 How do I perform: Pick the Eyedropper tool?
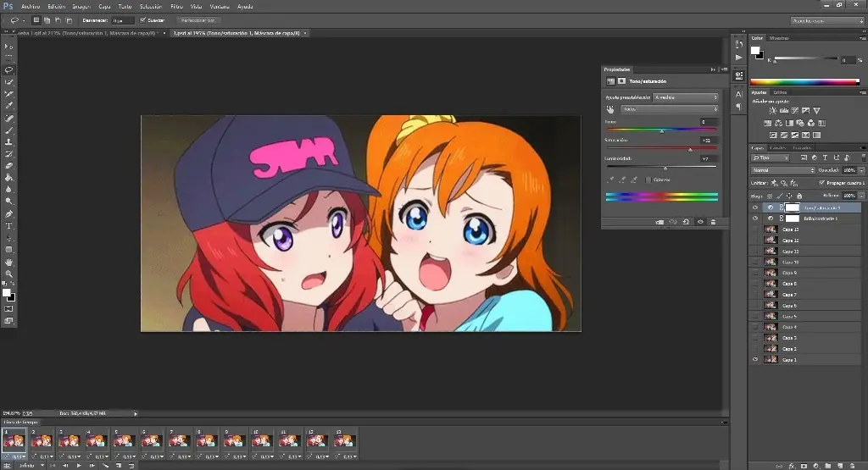[9, 106]
